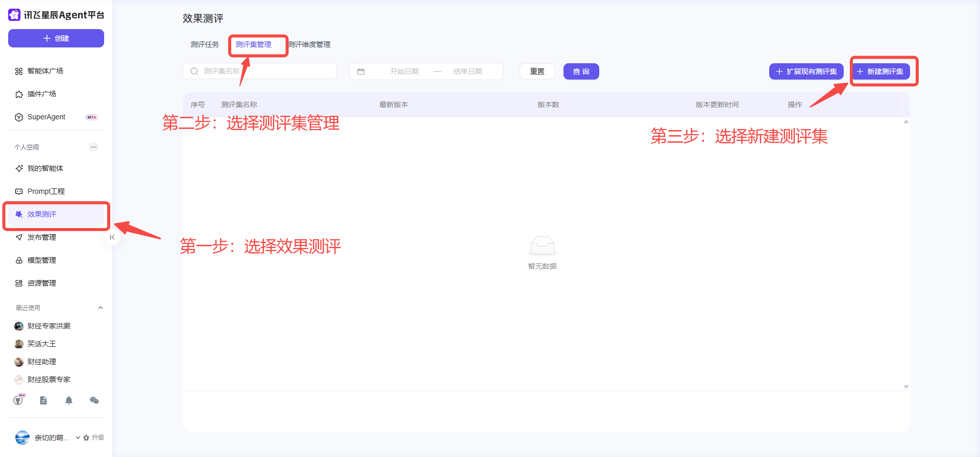Screen dimensions: 980x457
Task: Open recent agent 笑话大王
Action: [42, 344]
